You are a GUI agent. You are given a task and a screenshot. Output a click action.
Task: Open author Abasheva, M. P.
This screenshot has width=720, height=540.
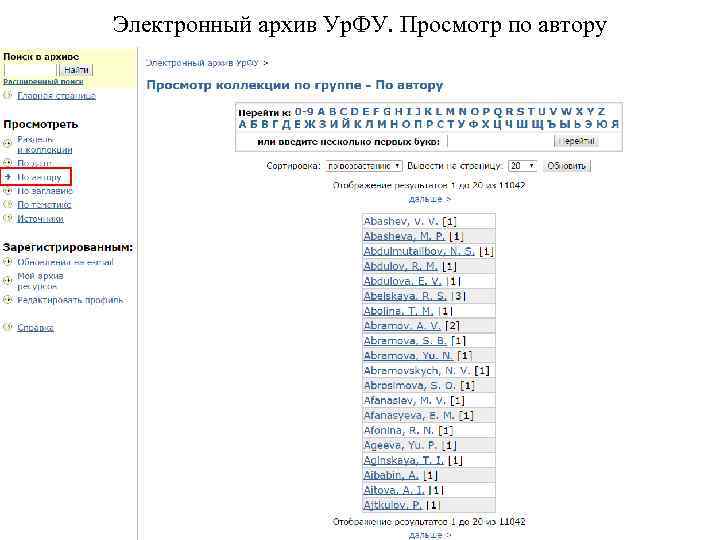tap(404, 236)
